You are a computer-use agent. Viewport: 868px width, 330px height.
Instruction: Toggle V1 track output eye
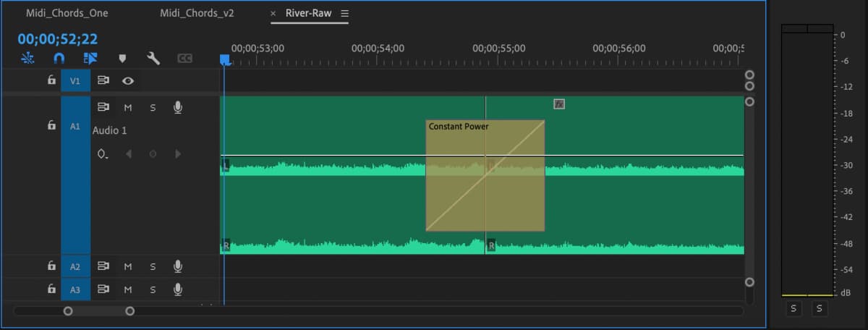point(128,80)
